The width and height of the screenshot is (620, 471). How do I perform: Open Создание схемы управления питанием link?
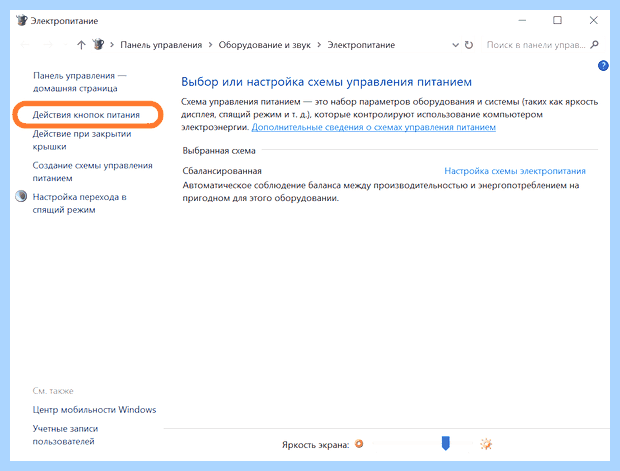[93, 172]
